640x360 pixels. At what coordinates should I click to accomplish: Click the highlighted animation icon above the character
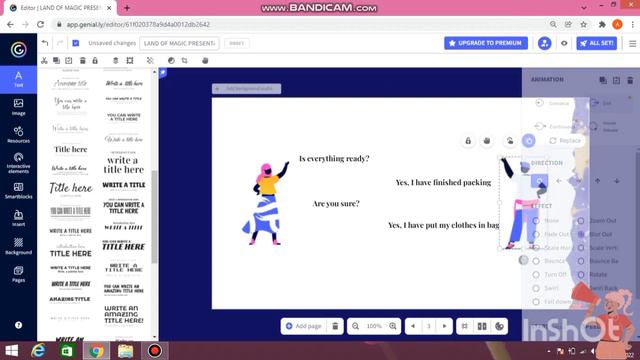pos(529,140)
